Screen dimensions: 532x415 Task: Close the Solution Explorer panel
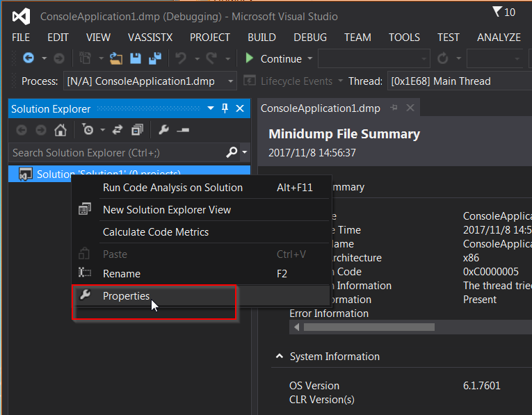[240, 108]
